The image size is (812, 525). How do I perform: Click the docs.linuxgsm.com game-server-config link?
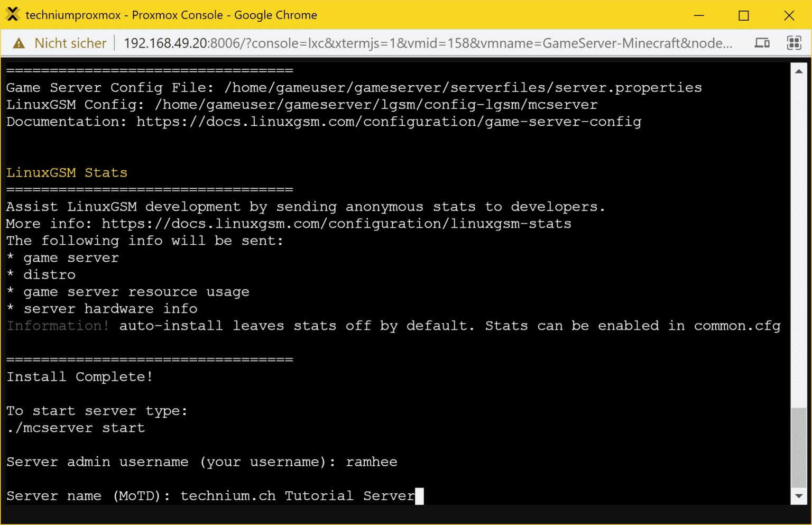click(x=389, y=122)
